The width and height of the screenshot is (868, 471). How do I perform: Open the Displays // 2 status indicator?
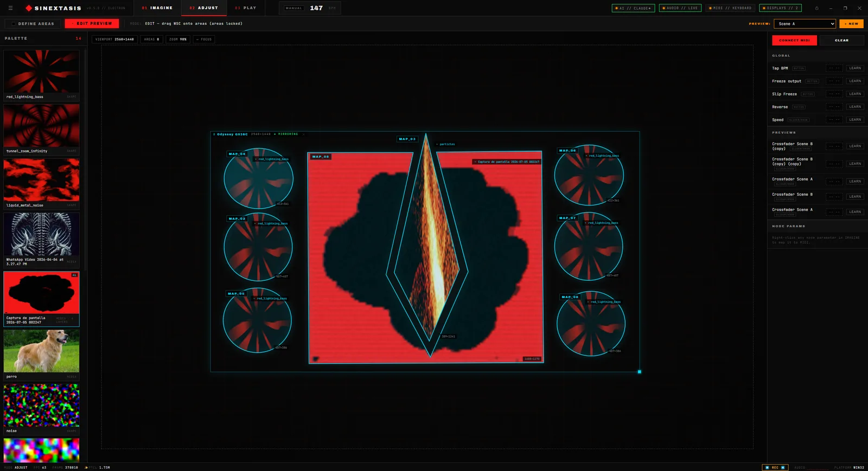pyautogui.click(x=781, y=8)
